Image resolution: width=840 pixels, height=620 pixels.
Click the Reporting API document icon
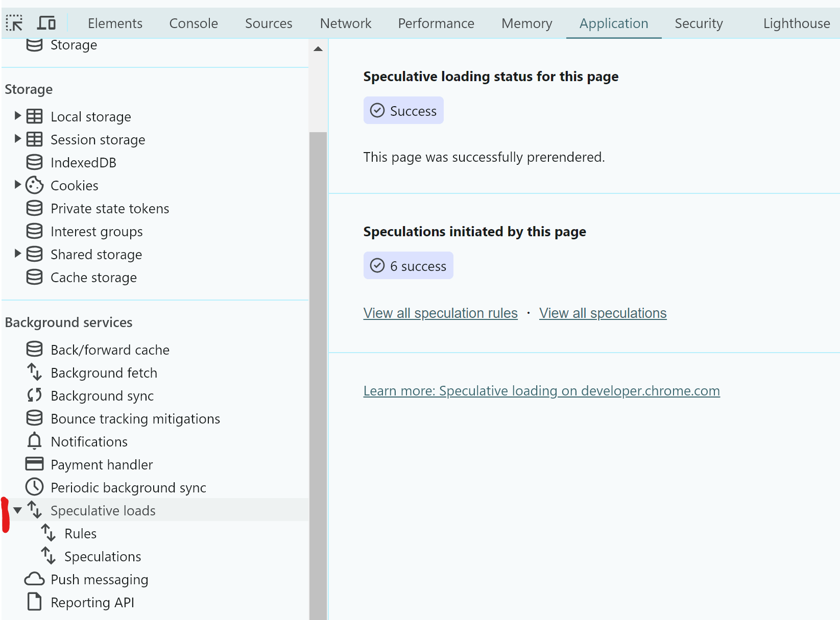(x=34, y=602)
